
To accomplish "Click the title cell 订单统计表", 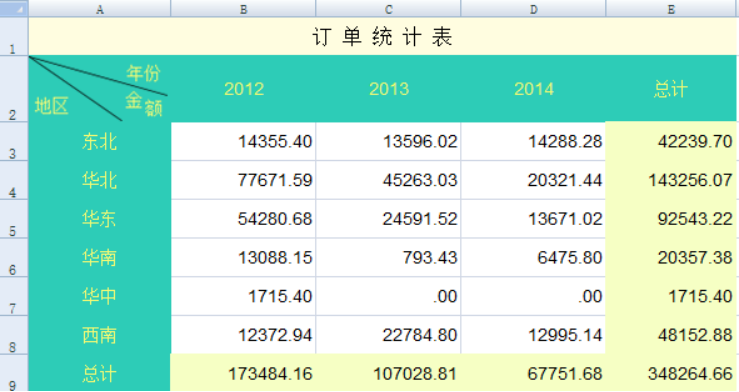I will tap(382, 36).
